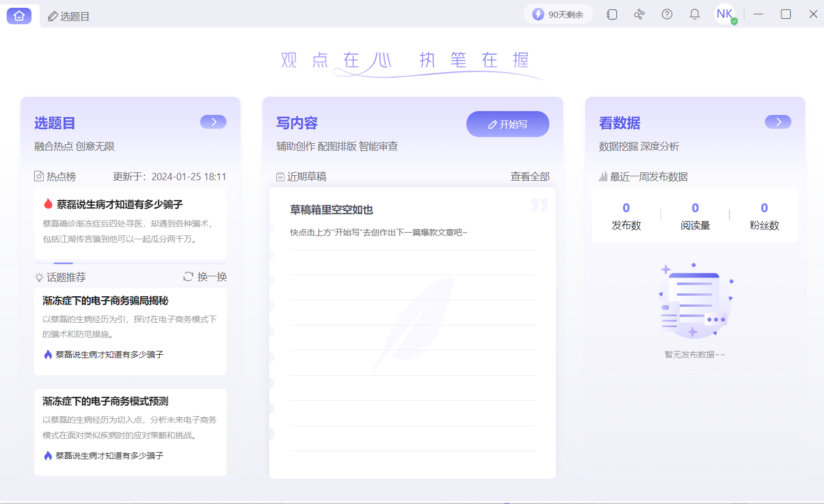The image size is (824, 504).
Task: Refresh topics with the 换一换 button
Action: coord(205,277)
